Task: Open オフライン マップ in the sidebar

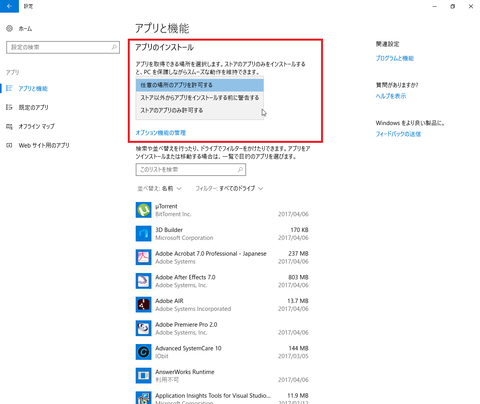Action: pyautogui.click(x=36, y=127)
